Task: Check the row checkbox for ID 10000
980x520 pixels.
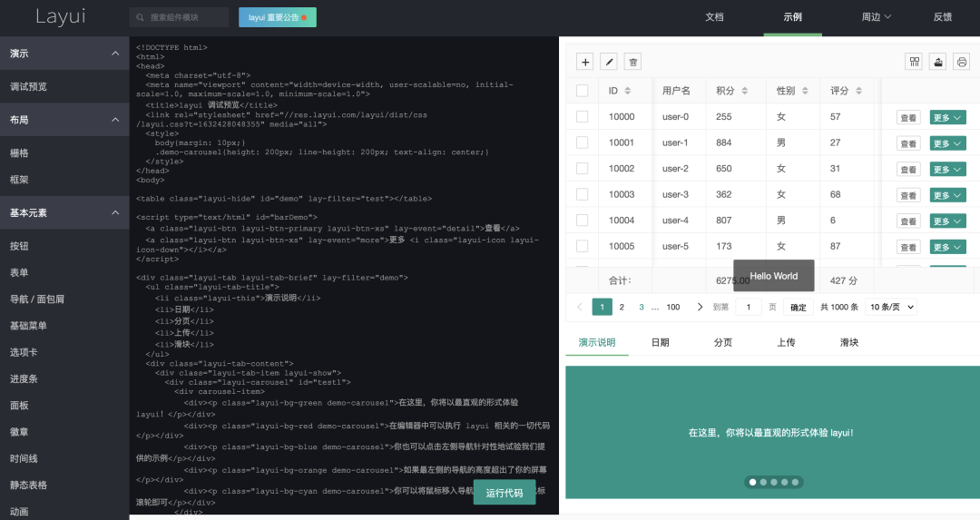Action: pos(582,116)
